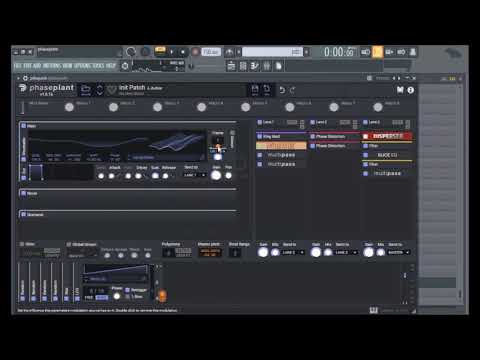Click the FL Studio tempo display
This screenshot has width=480, height=360.
[x=211, y=52]
